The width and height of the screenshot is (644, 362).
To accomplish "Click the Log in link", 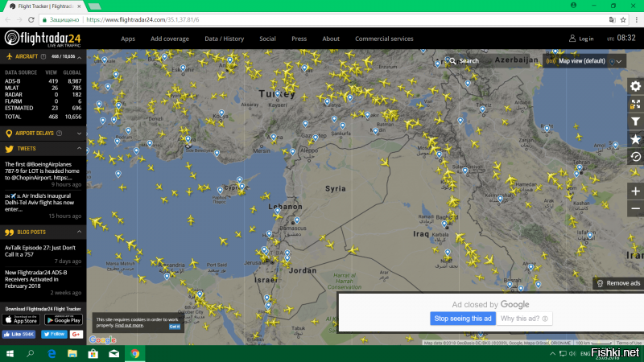I will pos(586,39).
